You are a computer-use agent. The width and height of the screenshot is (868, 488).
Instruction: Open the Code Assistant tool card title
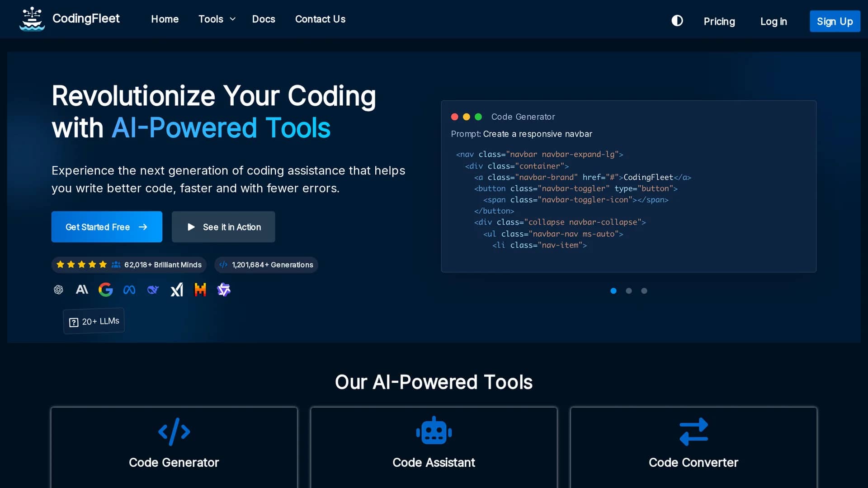tap(434, 463)
